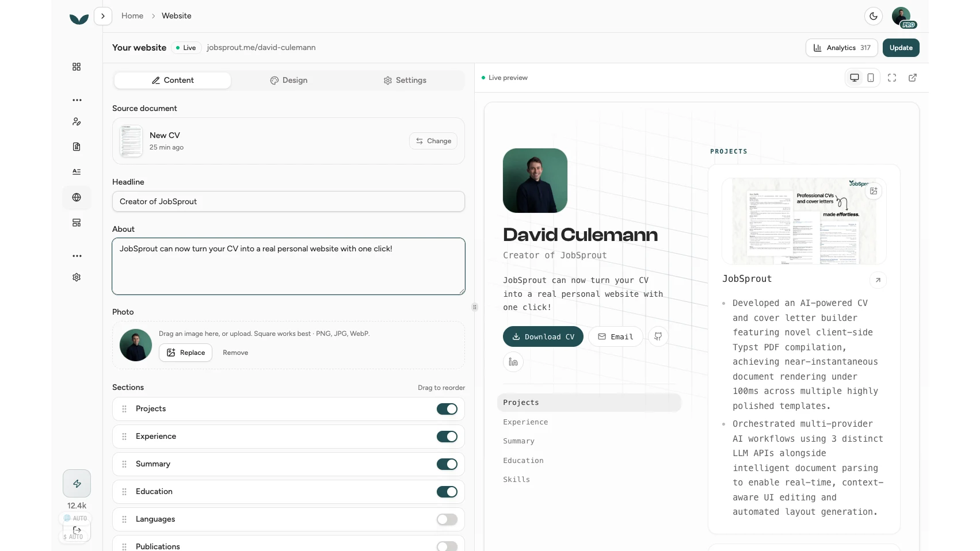
Task: Disable the Education section toggle
Action: click(x=447, y=492)
